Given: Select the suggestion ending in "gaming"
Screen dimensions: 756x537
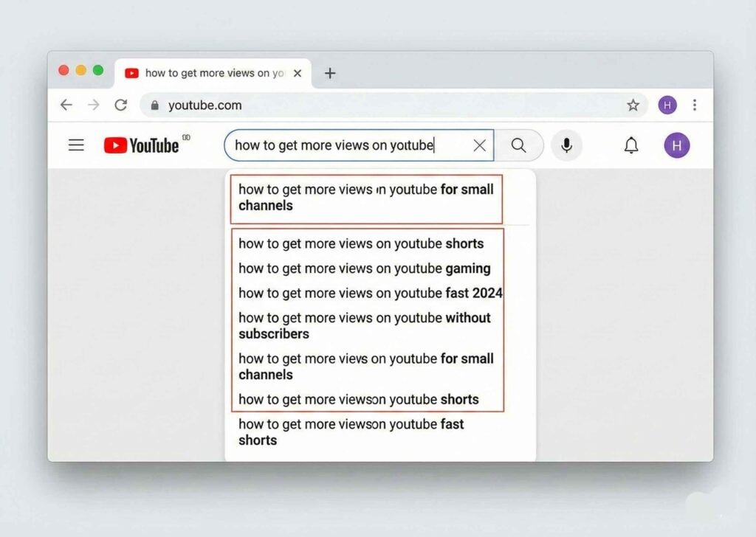Looking at the screenshot, I should (365, 268).
